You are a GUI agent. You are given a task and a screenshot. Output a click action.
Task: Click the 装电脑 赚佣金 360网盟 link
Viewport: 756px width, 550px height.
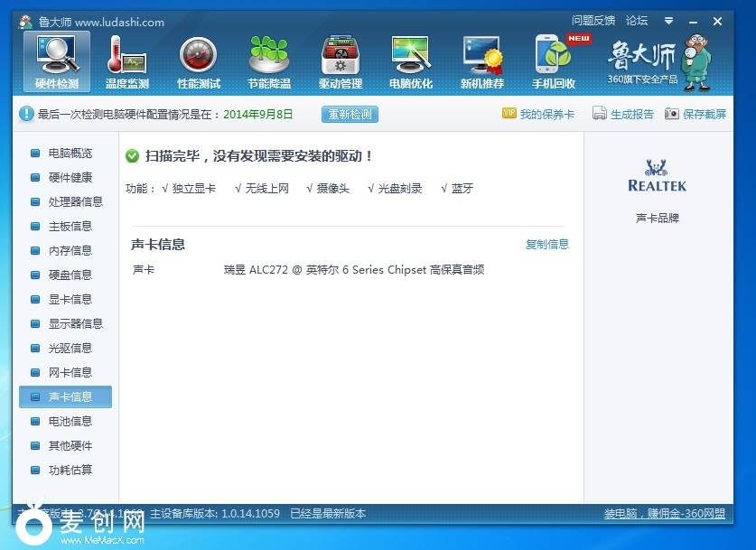click(664, 514)
